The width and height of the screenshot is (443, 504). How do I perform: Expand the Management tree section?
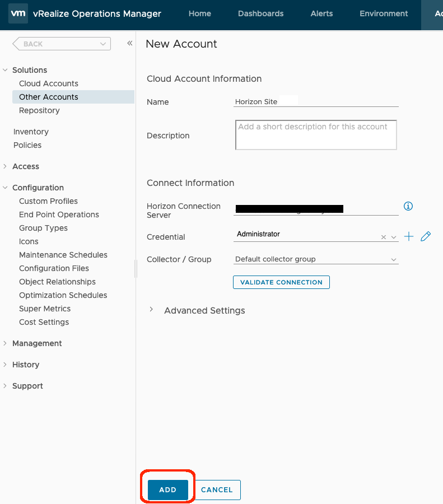[x=5, y=343]
